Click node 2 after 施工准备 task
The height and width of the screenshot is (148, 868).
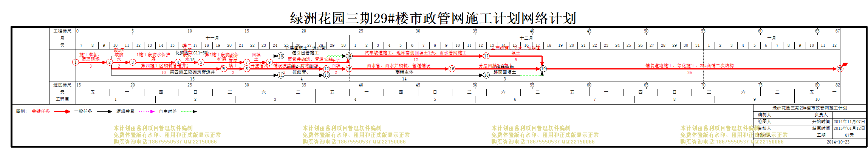(110, 62)
